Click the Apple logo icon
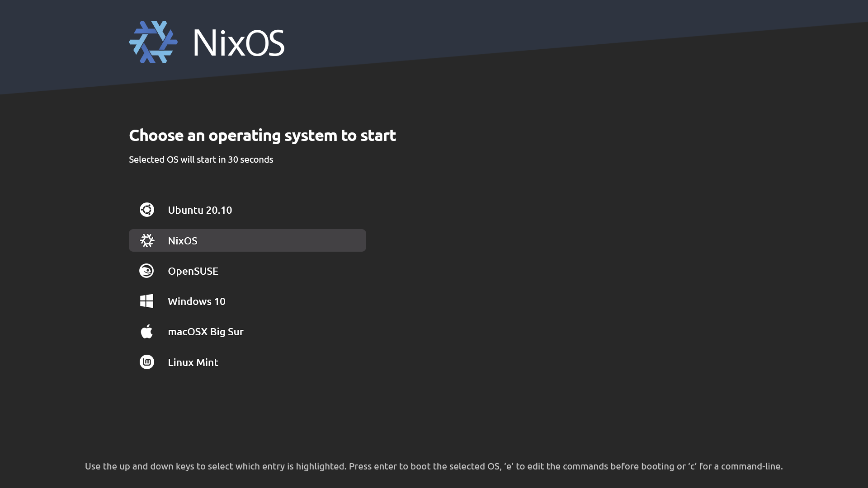 coord(146,331)
